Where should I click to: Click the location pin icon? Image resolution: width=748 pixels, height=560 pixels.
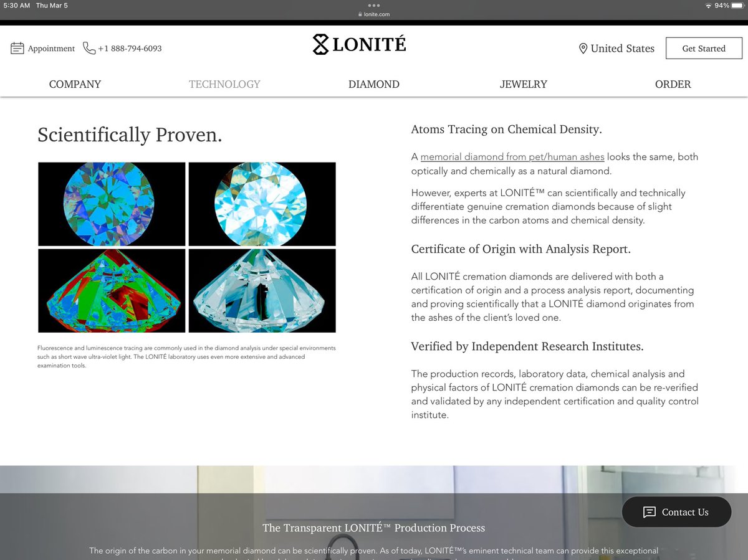tap(583, 49)
